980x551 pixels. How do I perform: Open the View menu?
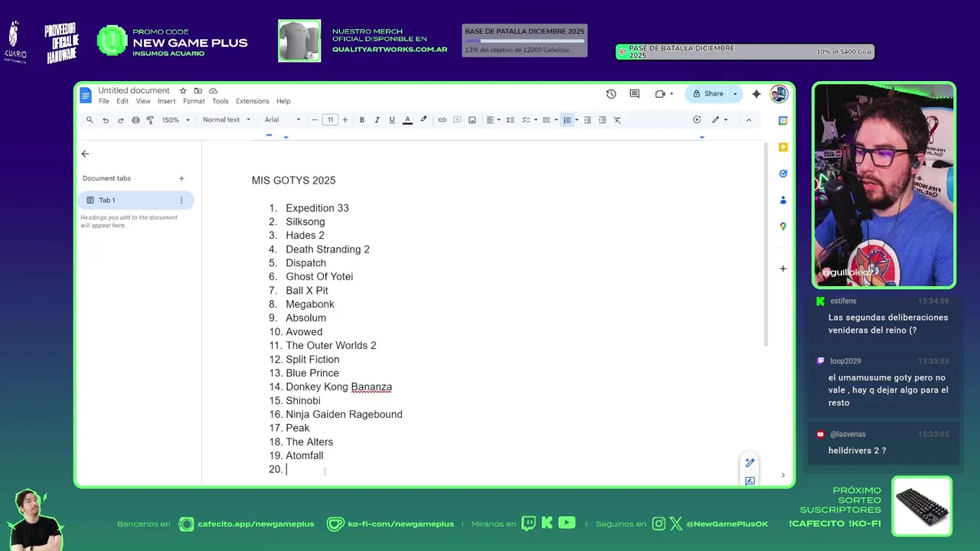[143, 101]
